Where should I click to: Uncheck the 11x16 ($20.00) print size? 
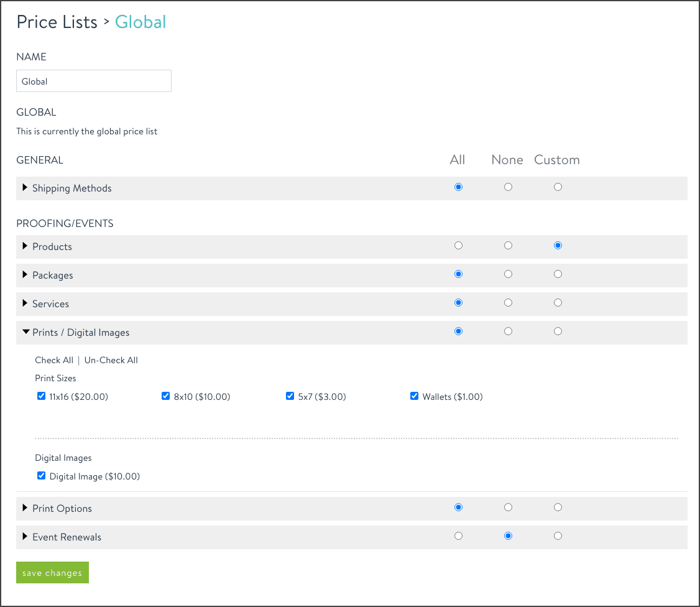coord(41,396)
